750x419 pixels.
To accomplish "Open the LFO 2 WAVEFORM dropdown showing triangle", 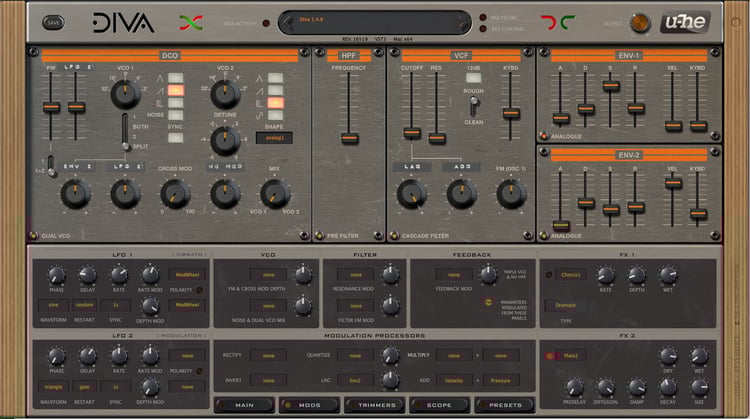I will tap(53, 386).
